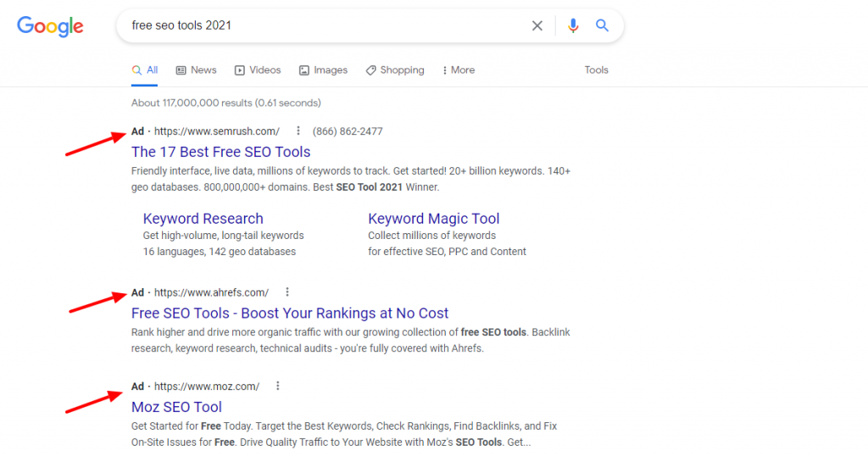Screen dimensions: 868x456
Task: Open three-dot menu beside moz.com ad
Action: click(x=278, y=386)
